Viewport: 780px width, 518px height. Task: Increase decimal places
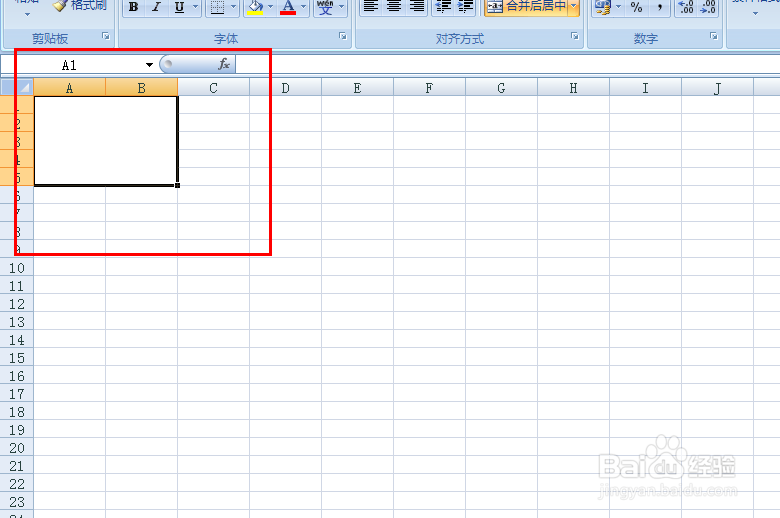[x=686, y=7]
